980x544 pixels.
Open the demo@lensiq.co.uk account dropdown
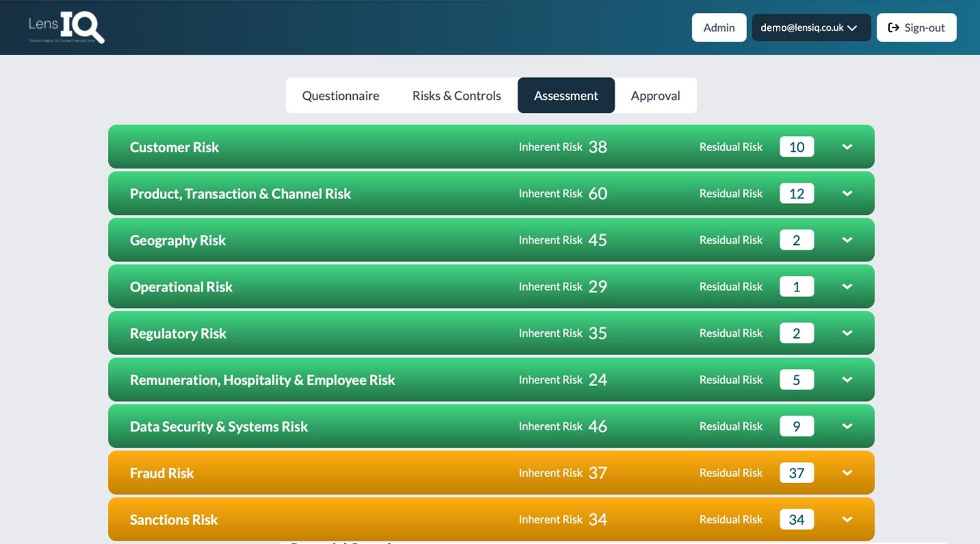(811, 27)
